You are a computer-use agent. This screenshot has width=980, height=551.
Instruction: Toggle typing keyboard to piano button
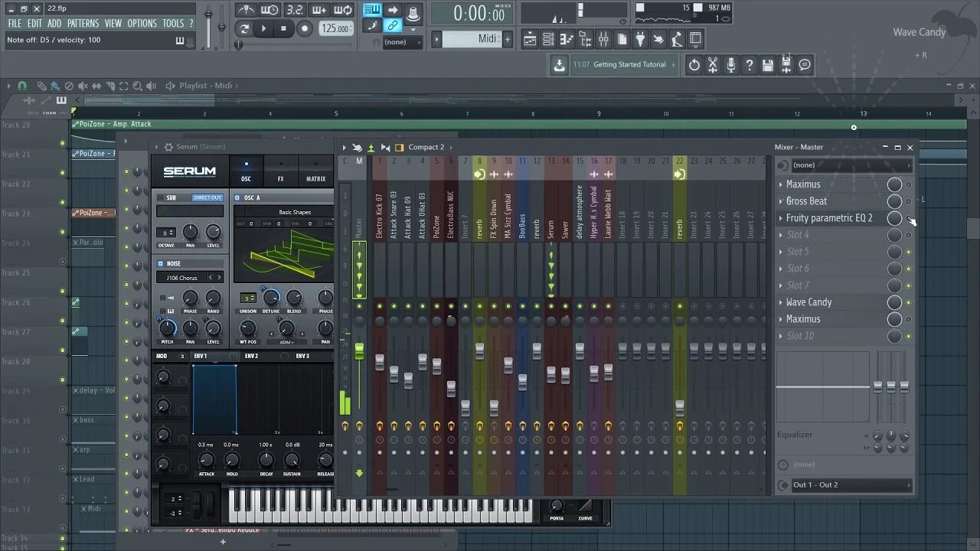372,10
